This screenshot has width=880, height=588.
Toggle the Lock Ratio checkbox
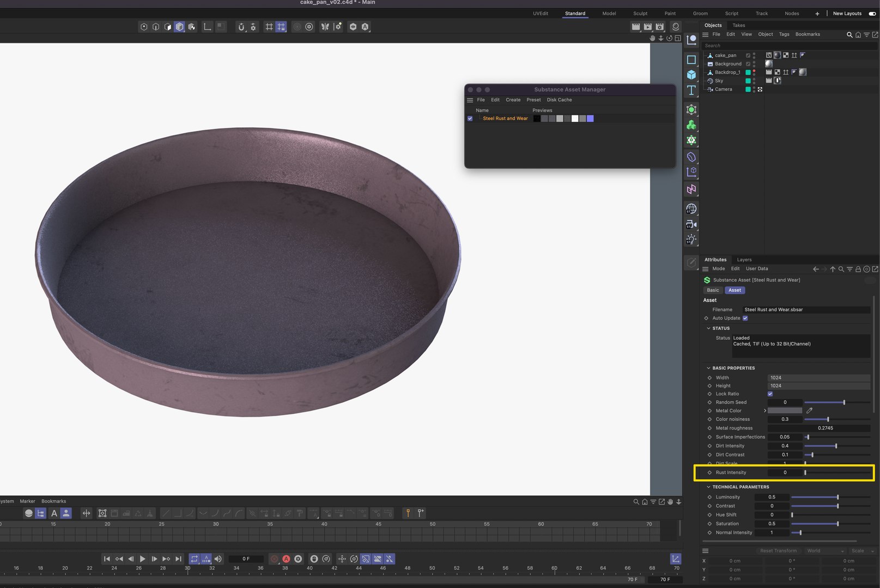pos(770,394)
